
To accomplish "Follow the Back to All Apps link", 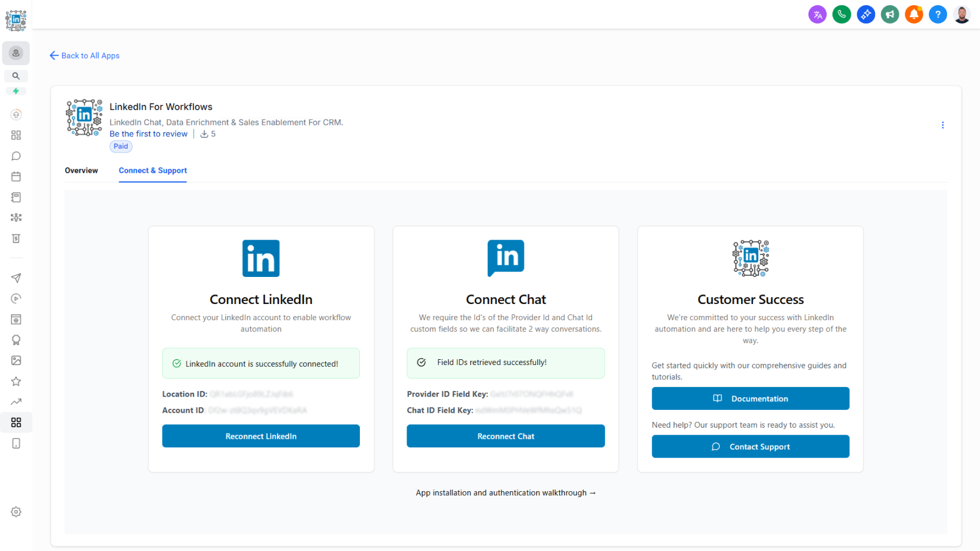I will [84, 55].
